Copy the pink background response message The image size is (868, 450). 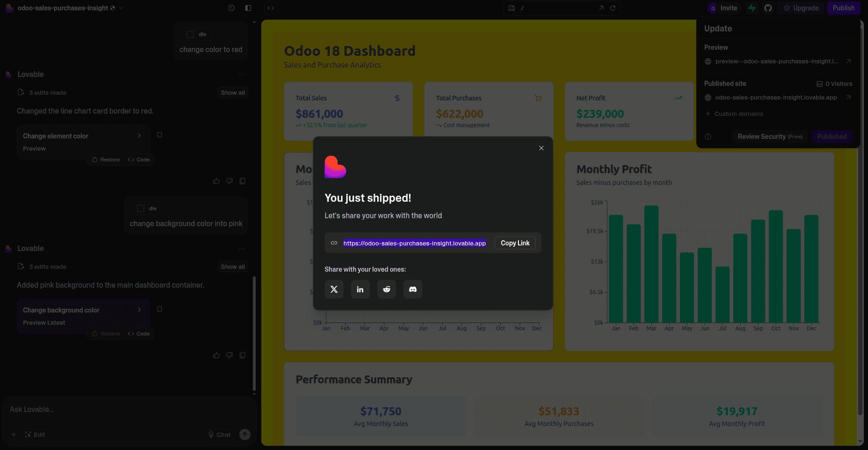[243, 355]
